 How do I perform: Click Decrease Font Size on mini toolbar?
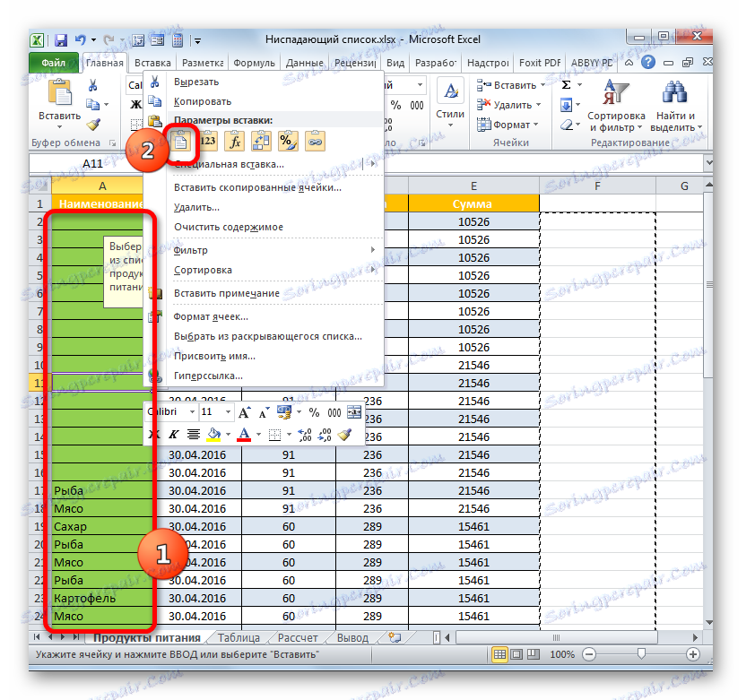(x=264, y=412)
